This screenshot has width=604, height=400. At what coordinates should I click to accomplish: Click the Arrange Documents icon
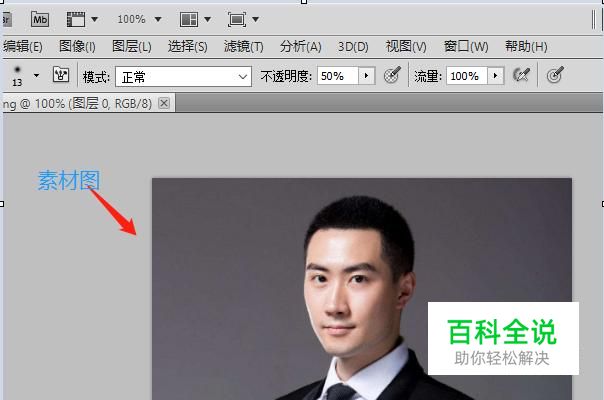point(189,19)
